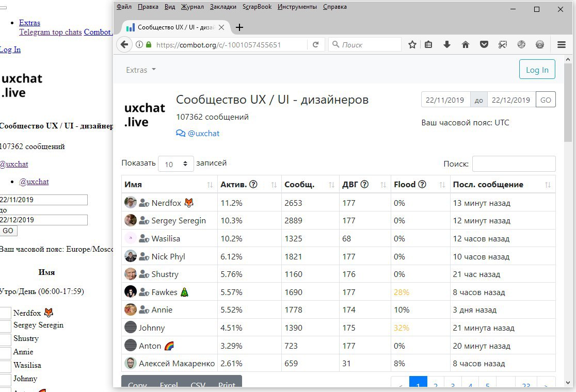Open the Инструменты menu

click(x=297, y=7)
